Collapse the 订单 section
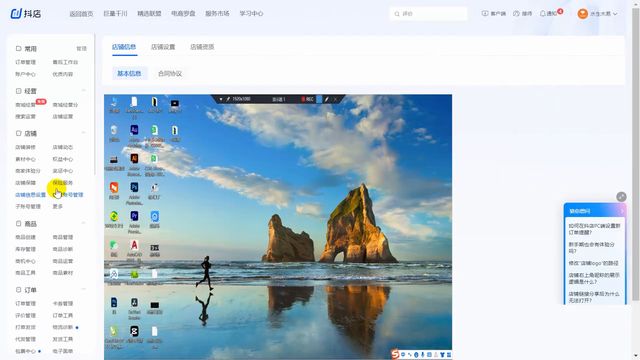Image resolution: width=640 pixels, height=360 pixels. (x=83, y=289)
